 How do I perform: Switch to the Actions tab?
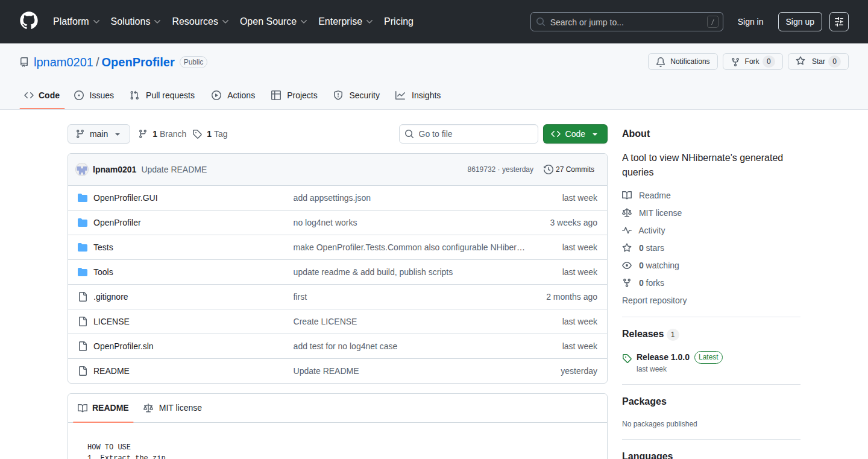(233, 95)
